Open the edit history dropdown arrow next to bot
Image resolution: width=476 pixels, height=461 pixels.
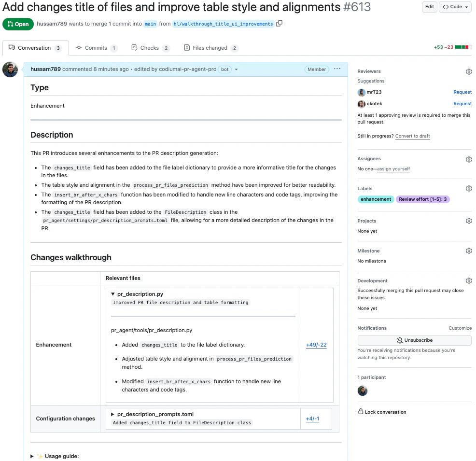[x=236, y=70]
